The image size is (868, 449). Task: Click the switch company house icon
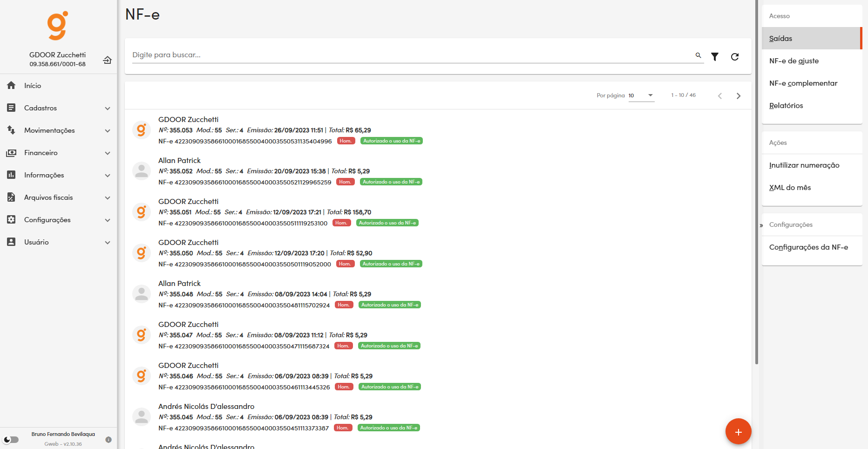[x=108, y=60]
